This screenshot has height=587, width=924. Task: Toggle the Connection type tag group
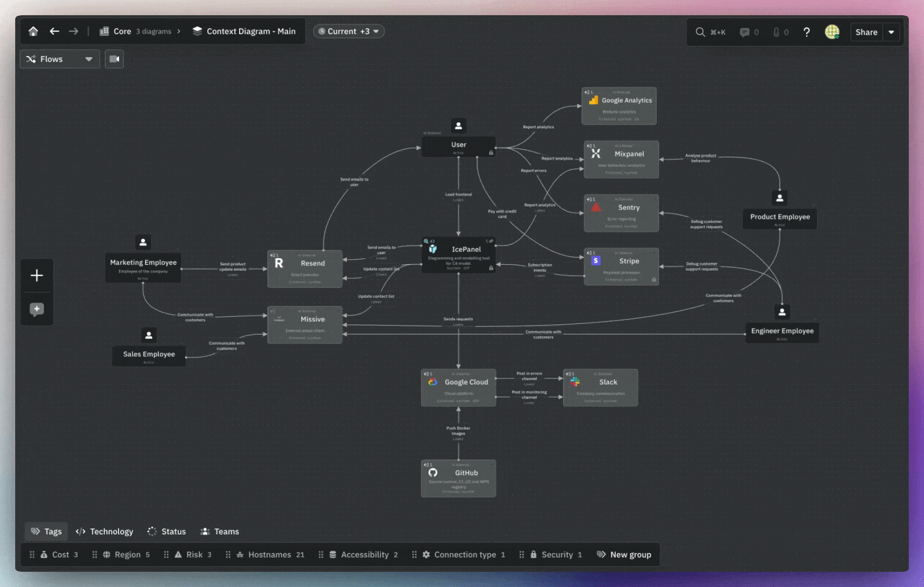(464, 555)
